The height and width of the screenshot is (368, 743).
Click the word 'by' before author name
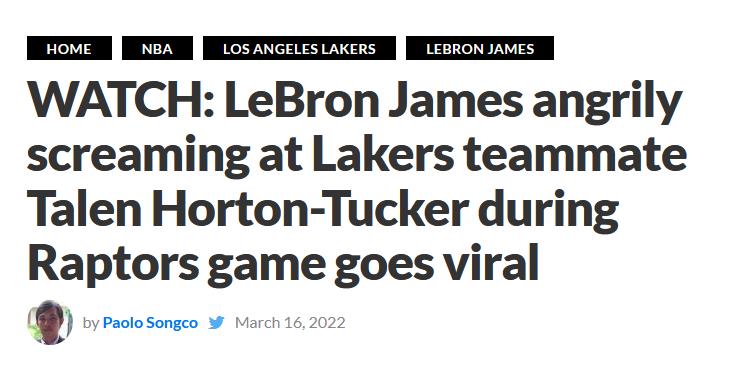click(x=91, y=323)
